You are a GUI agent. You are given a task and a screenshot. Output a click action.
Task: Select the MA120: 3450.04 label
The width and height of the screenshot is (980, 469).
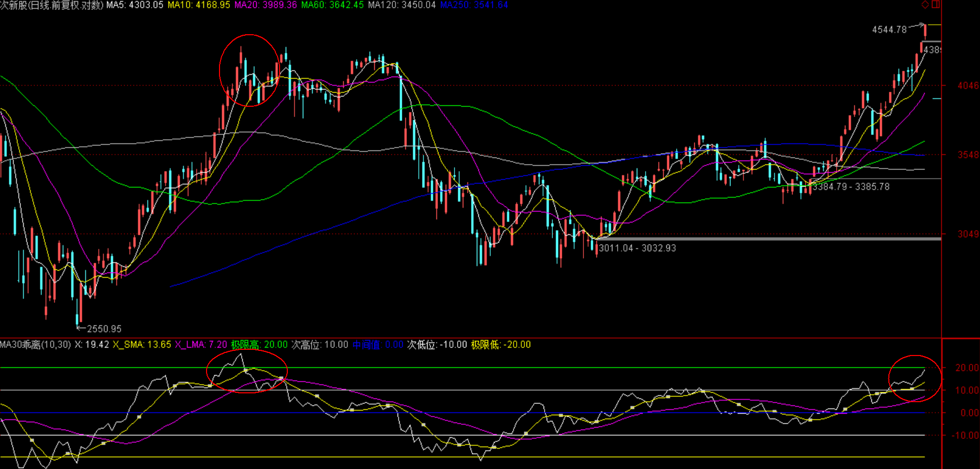tap(402, 5)
